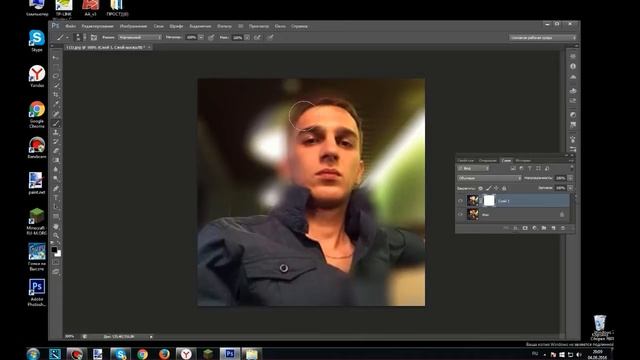The image size is (640, 360).
Task: Select the Move tool
Action: point(56,58)
